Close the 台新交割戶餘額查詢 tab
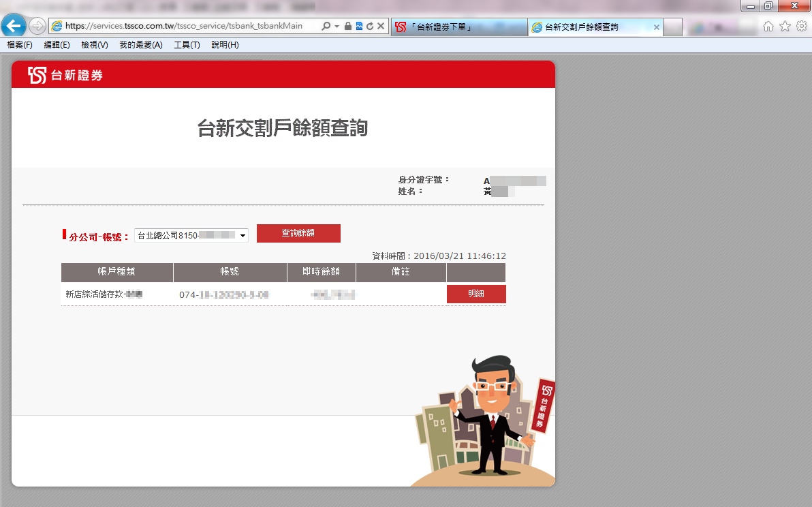The image size is (812, 507). [657, 27]
